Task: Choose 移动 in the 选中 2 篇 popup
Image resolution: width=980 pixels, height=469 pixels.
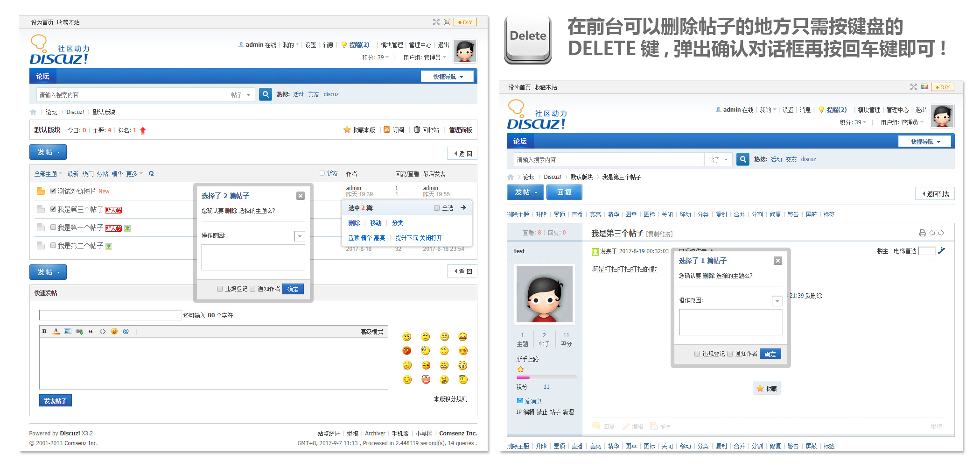Action: pos(376,223)
